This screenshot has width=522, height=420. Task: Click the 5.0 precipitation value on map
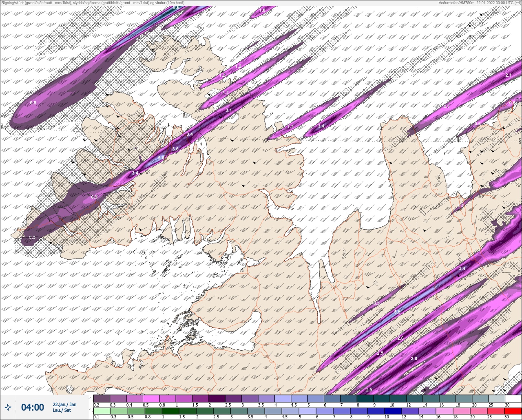[x=161, y=158]
